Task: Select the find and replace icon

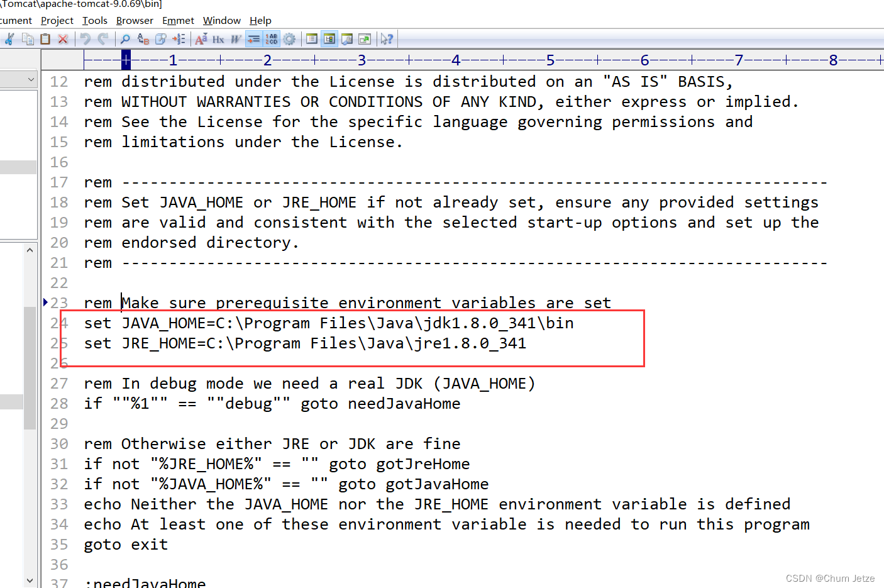Action: tap(143, 38)
